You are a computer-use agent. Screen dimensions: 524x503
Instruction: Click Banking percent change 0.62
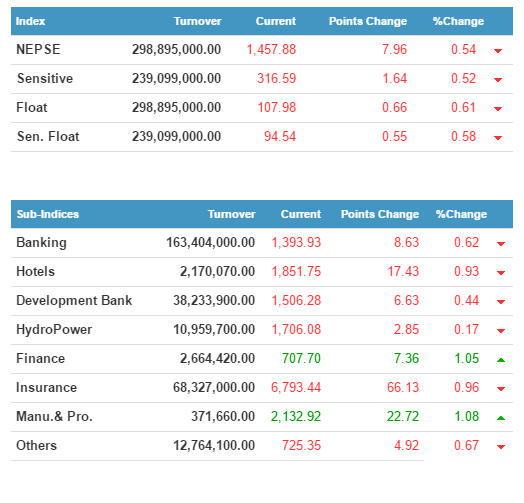coord(467,243)
